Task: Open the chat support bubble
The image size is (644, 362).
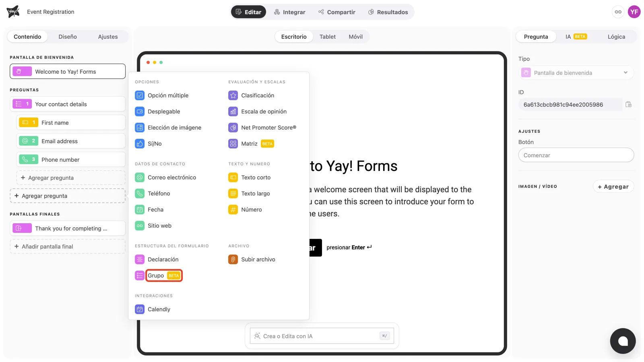Action: [623, 341]
